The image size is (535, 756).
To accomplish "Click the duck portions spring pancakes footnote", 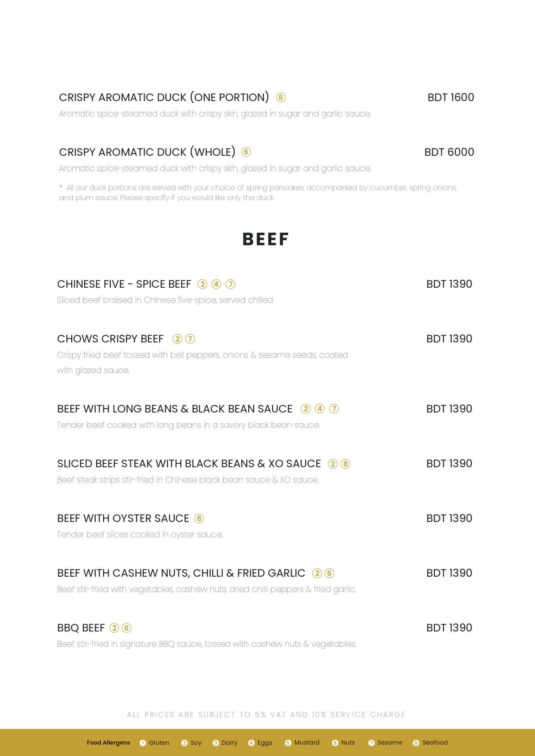I will pos(258,193).
